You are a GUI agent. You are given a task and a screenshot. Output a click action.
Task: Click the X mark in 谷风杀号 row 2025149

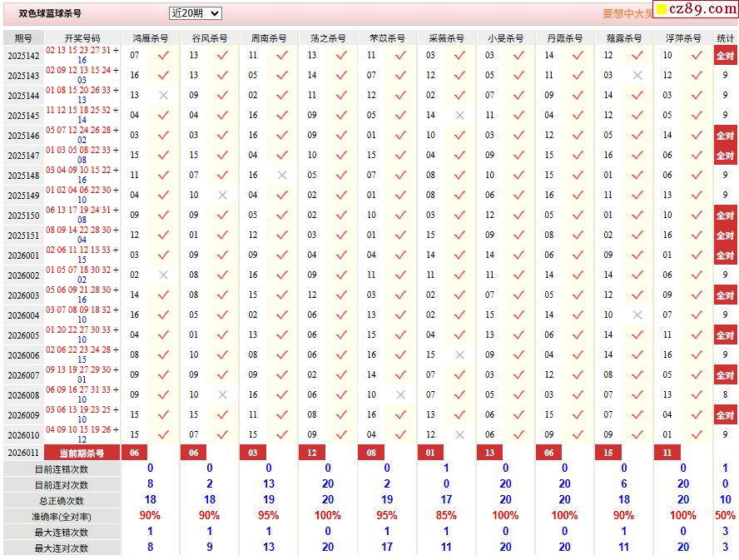[x=222, y=196]
